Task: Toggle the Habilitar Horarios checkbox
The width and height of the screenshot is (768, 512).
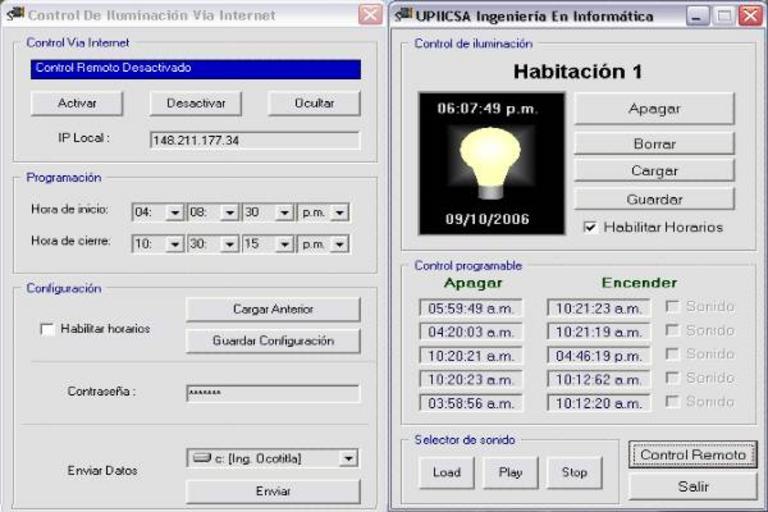Action: pyautogui.click(x=590, y=227)
